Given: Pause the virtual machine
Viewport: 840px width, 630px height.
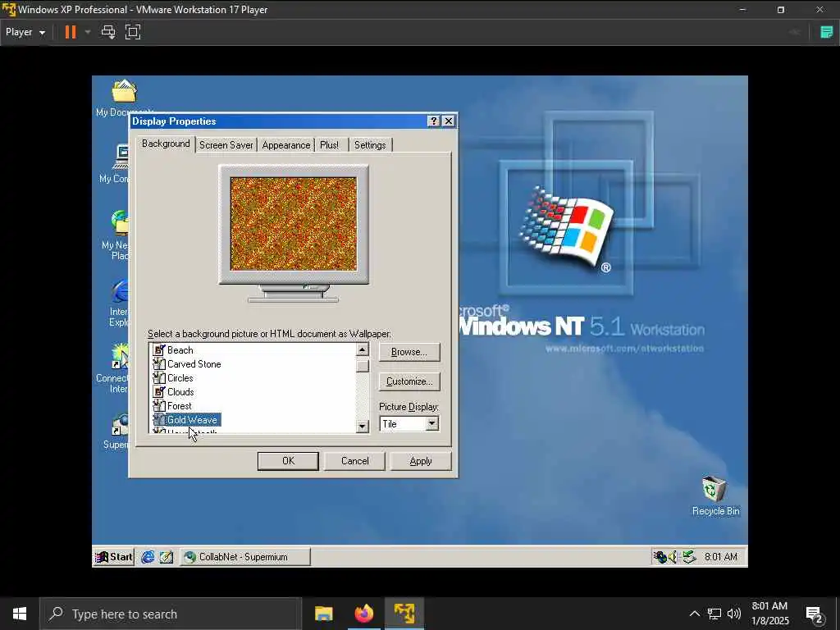Looking at the screenshot, I should (71, 32).
